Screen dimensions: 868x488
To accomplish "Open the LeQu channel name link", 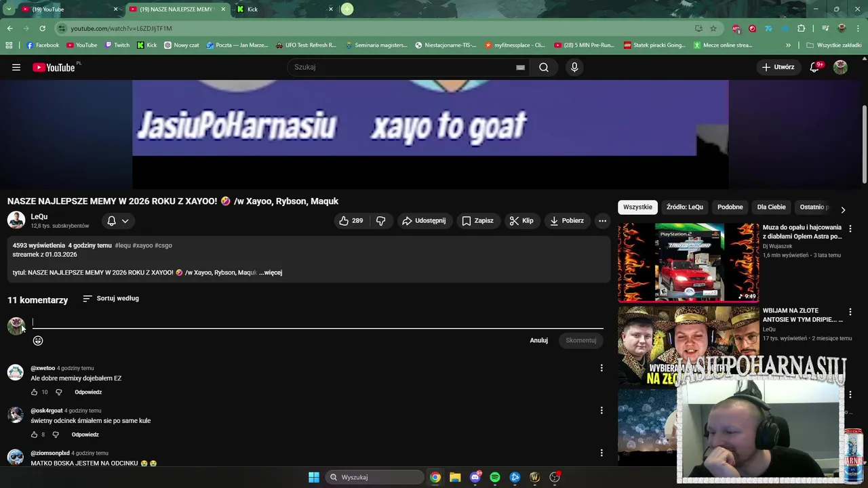I will click(39, 217).
